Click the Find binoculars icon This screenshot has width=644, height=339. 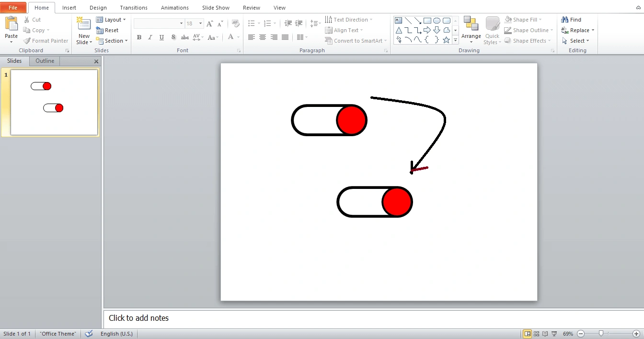[565, 20]
